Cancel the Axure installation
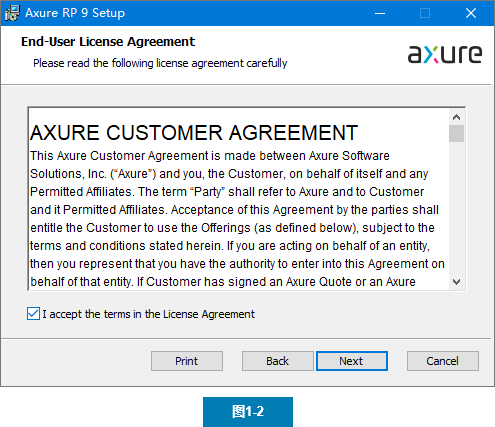The width and height of the screenshot is (495, 427). tap(443, 361)
